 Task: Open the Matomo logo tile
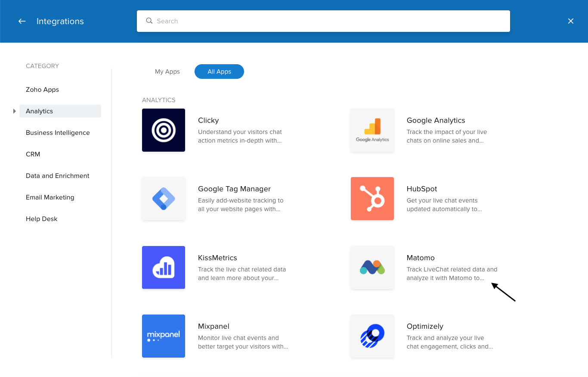point(372,268)
